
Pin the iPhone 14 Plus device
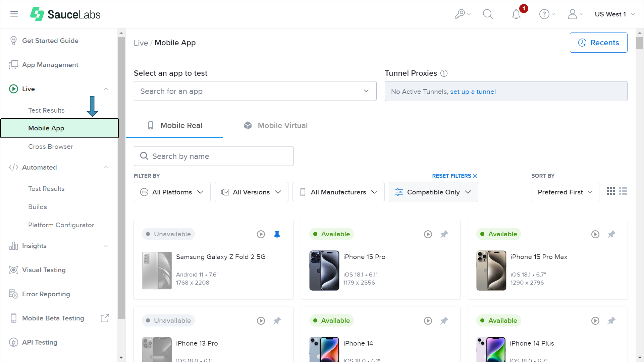[x=611, y=321]
